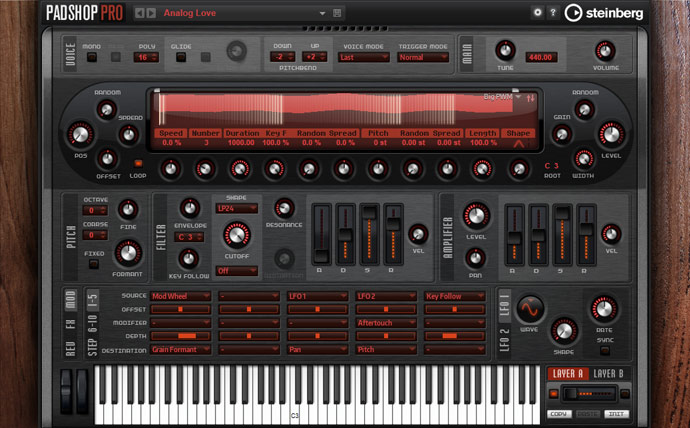Click the oscillator Level knob
Image resolution: width=690 pixels, height=428 pixels.
pos(611,134)
